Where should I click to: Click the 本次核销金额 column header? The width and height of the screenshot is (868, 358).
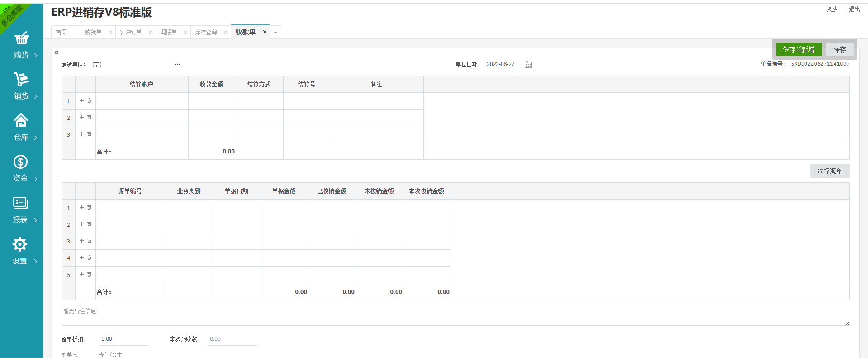(427, 191)
